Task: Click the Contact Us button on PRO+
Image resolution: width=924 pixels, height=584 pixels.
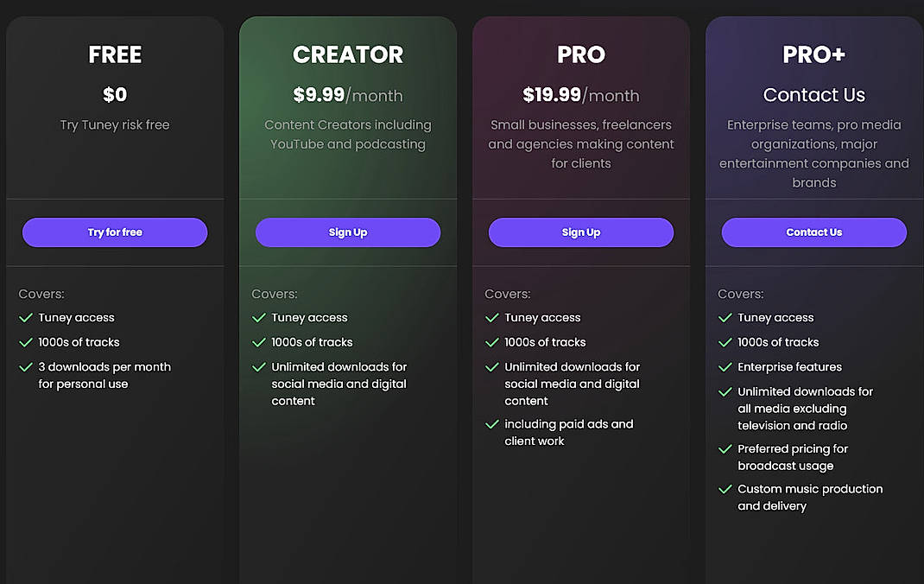Action: coord(813,232)
